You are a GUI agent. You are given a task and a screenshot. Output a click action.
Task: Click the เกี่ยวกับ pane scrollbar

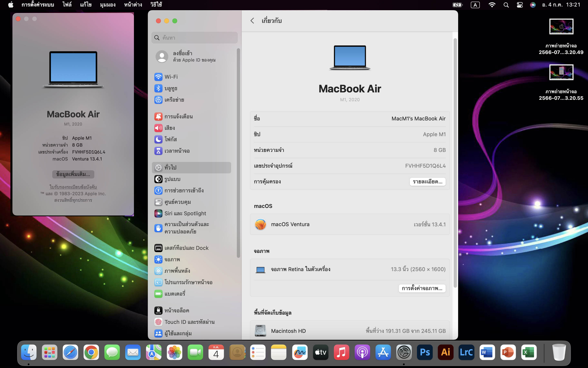point(455,163)
